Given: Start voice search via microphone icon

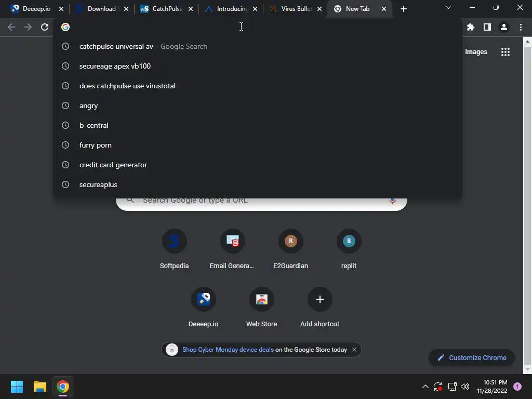Looking at the screenshot, I should (392, 201).
